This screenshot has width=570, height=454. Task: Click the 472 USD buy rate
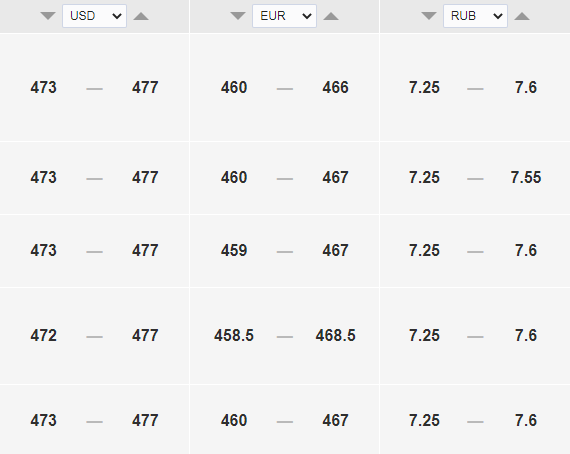pyautogui.click(x=44, y=335)
